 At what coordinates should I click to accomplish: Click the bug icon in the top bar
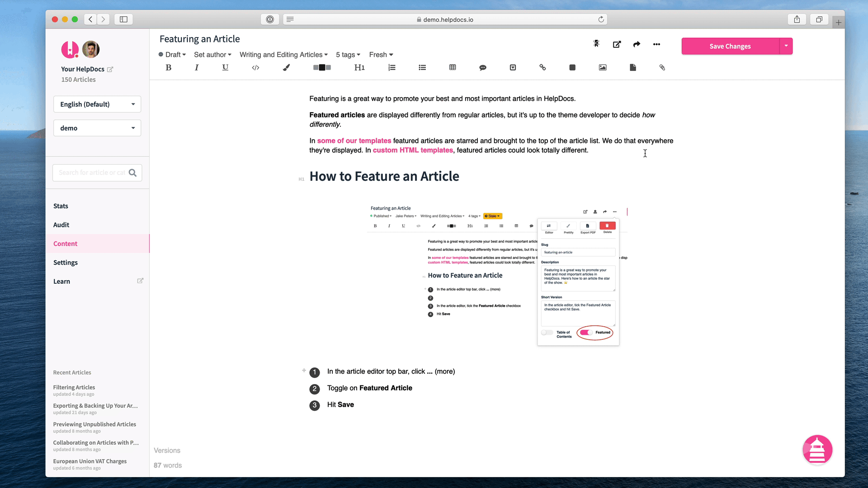tap(596, 44)
